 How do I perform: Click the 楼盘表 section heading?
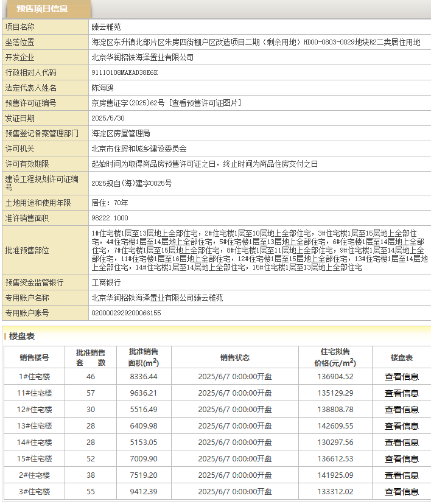coord(22,336)
